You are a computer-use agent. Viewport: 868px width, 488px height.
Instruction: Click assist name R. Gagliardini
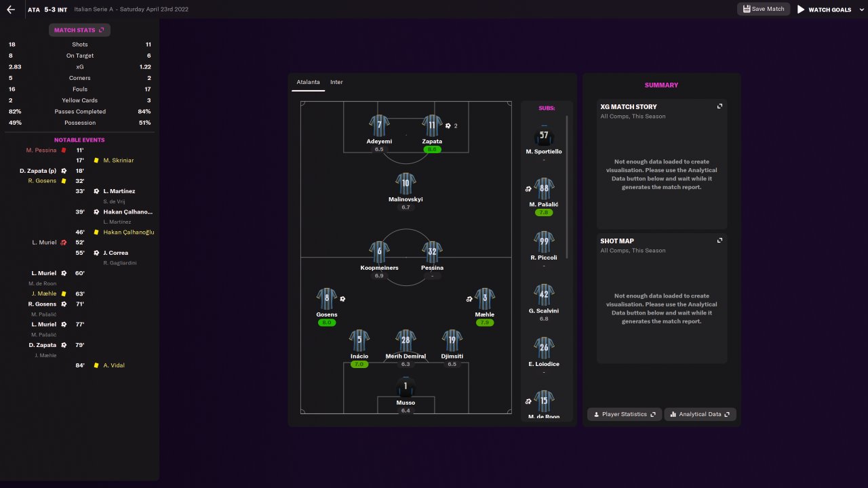pyautogui.click(x=120, y=263)
